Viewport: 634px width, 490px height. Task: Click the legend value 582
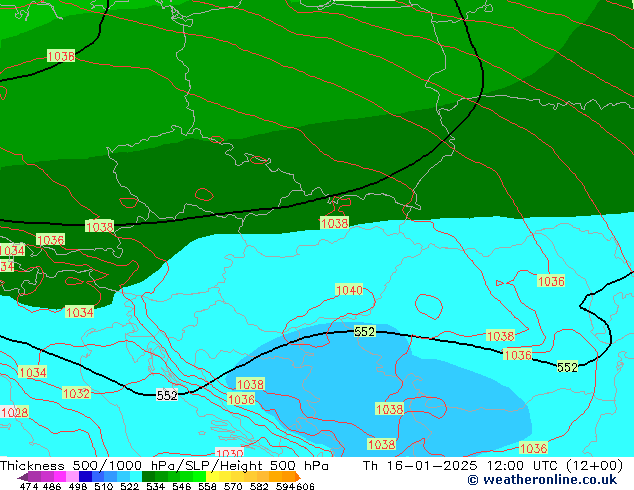pos(259,486)
